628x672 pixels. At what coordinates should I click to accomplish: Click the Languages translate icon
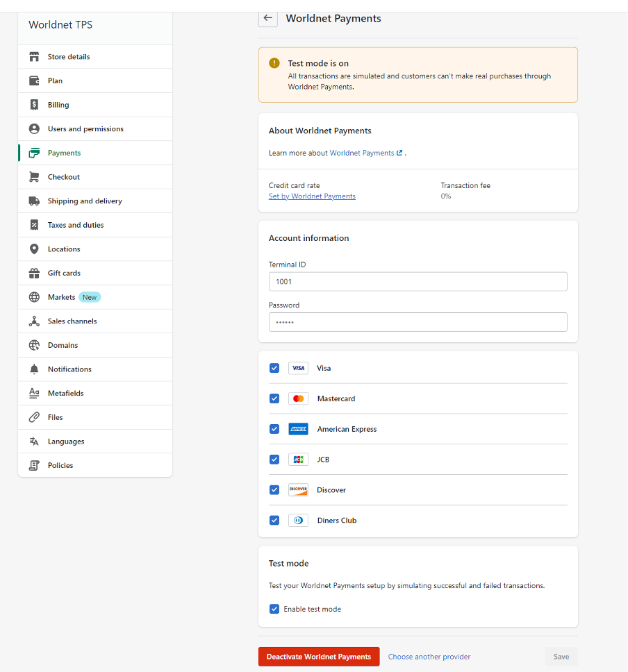click(x=34, y=442)
